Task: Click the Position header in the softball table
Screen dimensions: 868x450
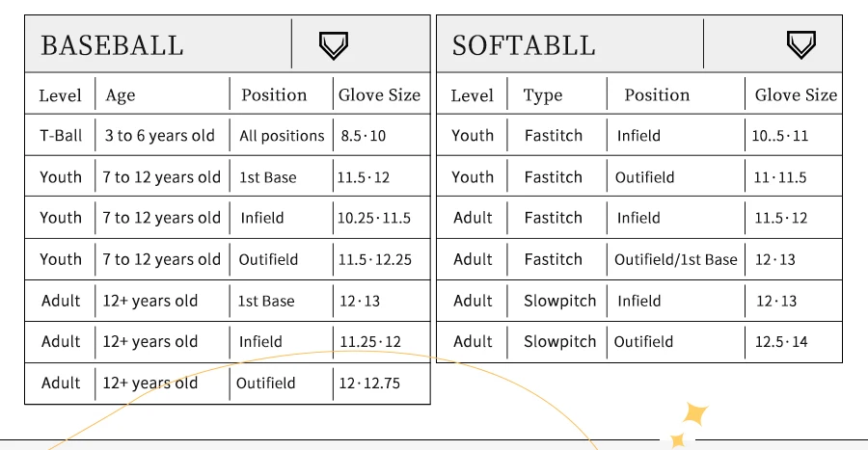Action: [657, 95]
